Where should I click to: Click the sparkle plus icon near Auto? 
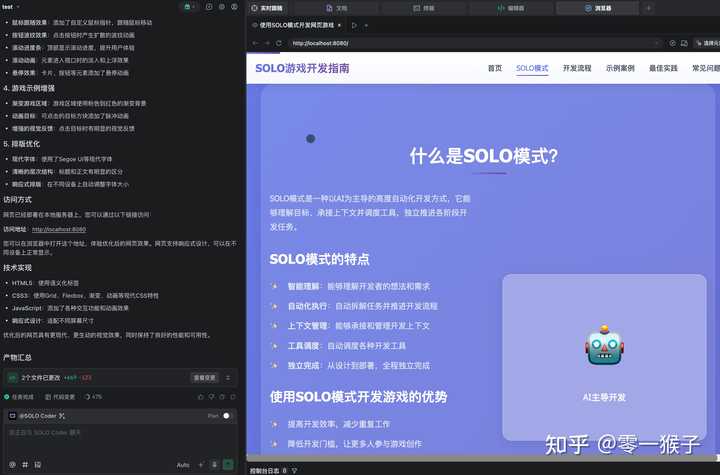[x=201, y=464]
